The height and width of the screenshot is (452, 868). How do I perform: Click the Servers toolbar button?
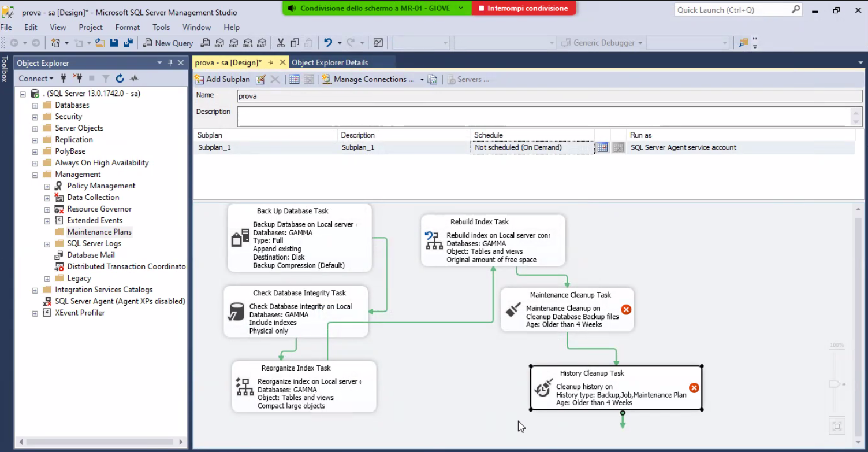[469, 79]
